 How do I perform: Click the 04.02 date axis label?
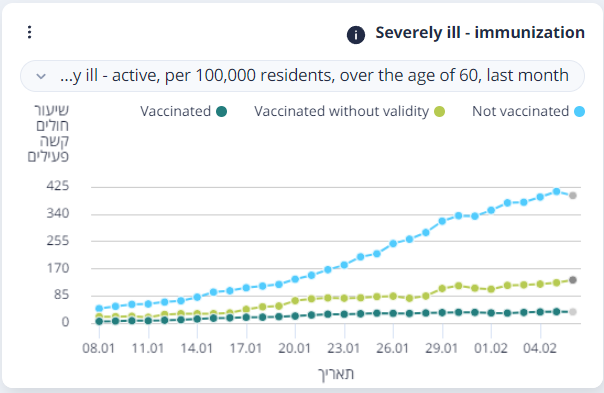coord(540,348)
